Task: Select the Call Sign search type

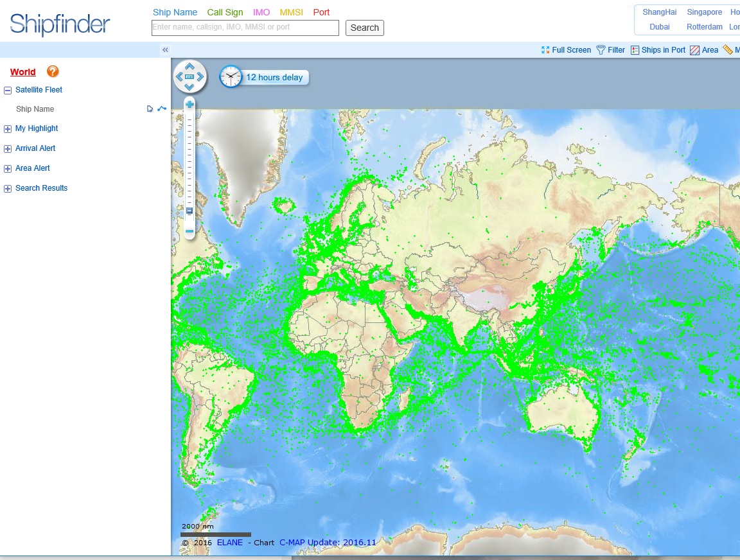Action: (x=225, y=12)
